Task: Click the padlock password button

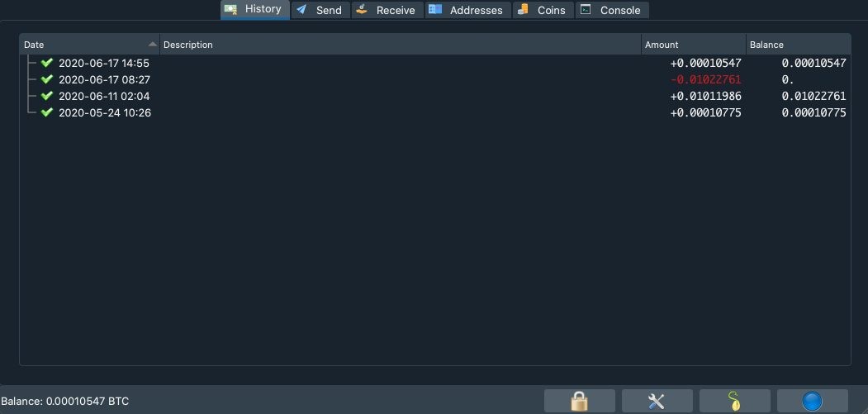Action: coord(580,401)
